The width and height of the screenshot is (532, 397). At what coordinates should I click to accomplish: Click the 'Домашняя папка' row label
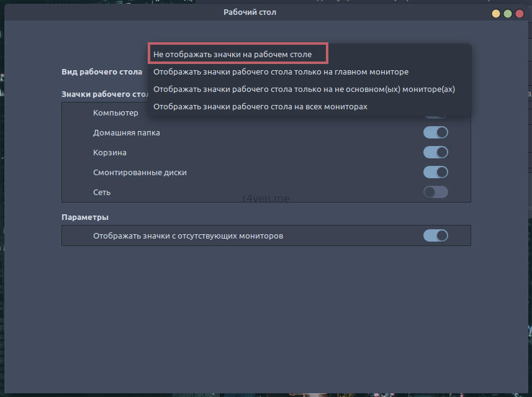point(127,133)
